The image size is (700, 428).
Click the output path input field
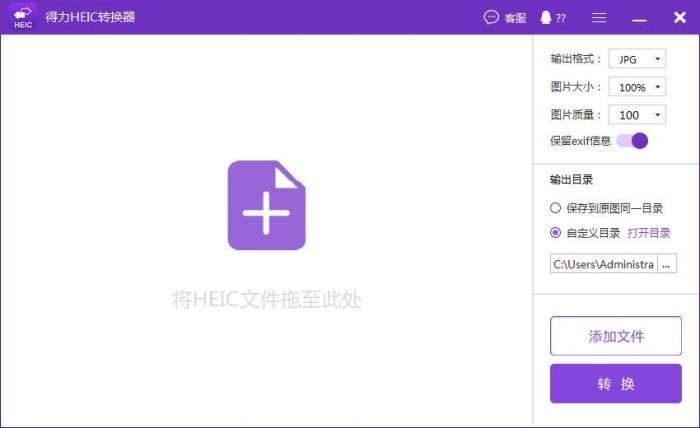604,264
